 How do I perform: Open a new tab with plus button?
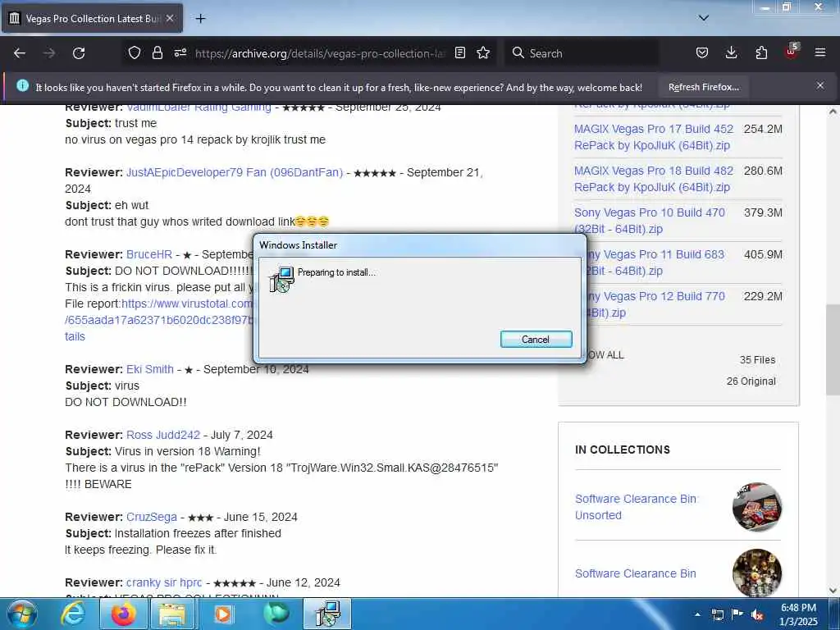click(200, 19)
